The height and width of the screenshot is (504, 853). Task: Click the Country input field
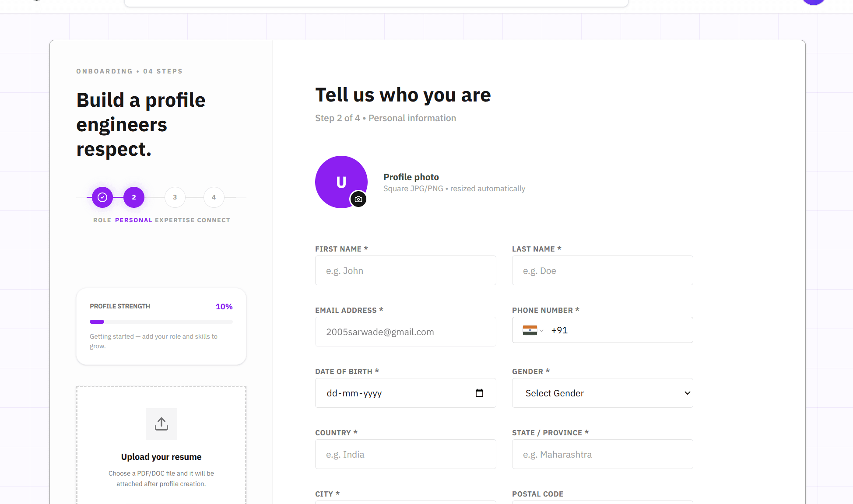[406, 454]
